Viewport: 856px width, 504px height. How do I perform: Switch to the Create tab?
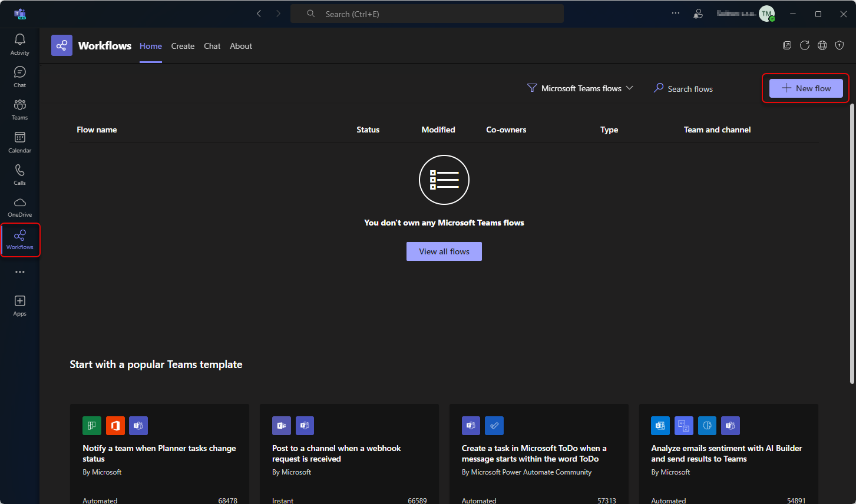click(183, 46)
